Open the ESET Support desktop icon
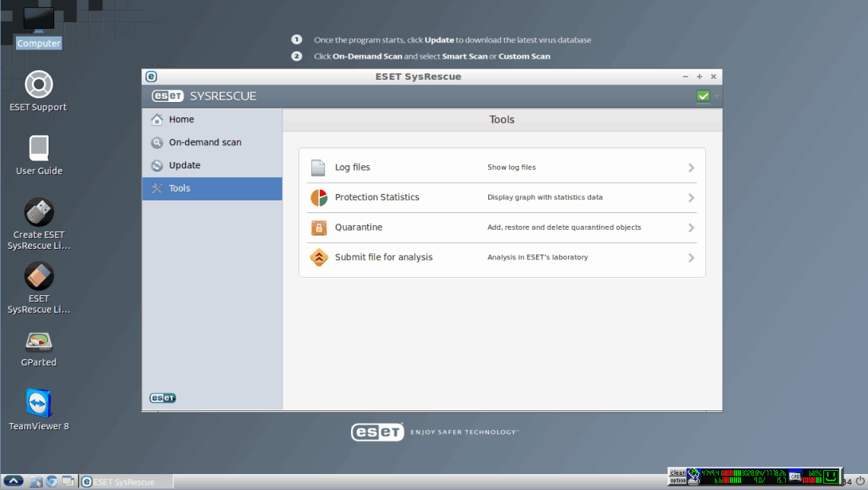Viewport: 868px width, 490px height. pos(38,91)
